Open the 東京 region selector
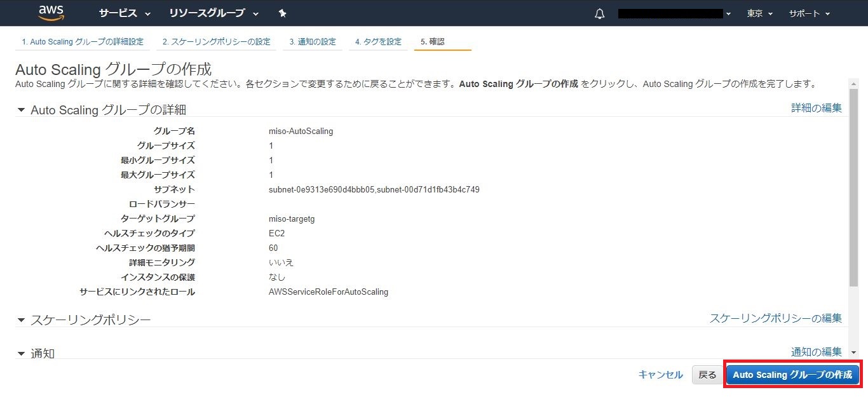The width and height of the screenshot is (868, 397). tap(760, 13)
